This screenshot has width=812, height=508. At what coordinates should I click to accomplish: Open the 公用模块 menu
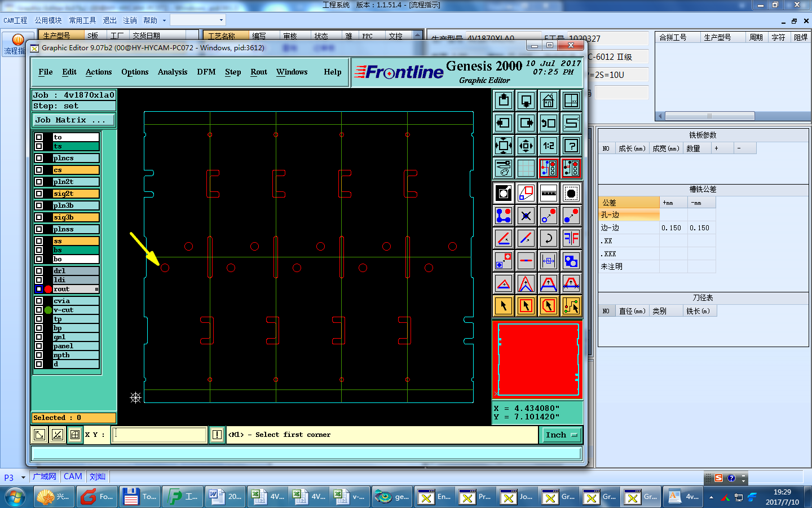point(48,20)
